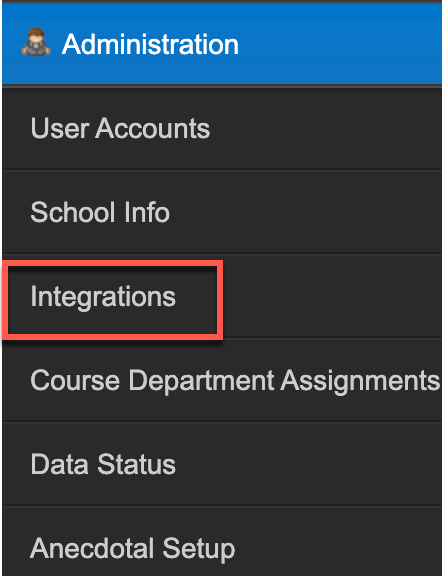Viewport: 442px width, 576px height.
Task: Go to School Info page
Action: pos(222,212)
